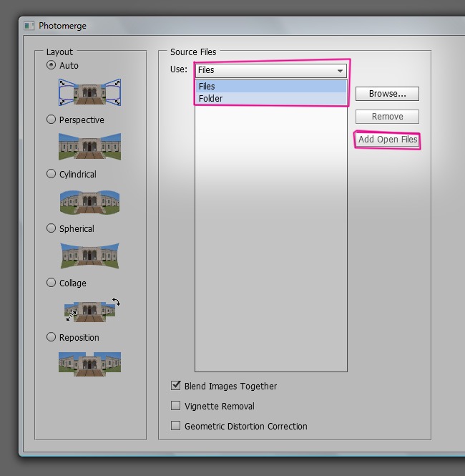Select the Cylindrical layout radio button
Viewport: 465px width, 476px height.
[51, 174]
